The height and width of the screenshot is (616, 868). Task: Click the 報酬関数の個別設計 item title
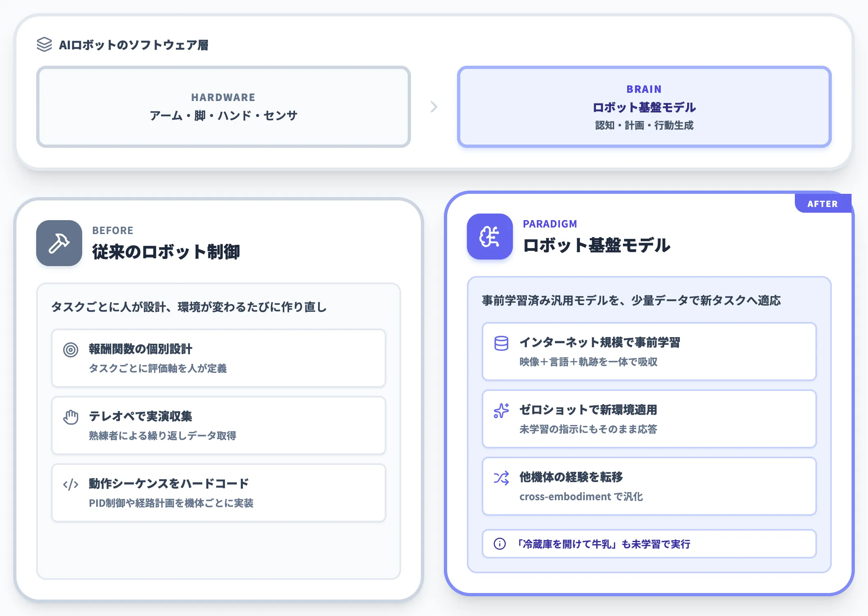click(x=141, y=349)
